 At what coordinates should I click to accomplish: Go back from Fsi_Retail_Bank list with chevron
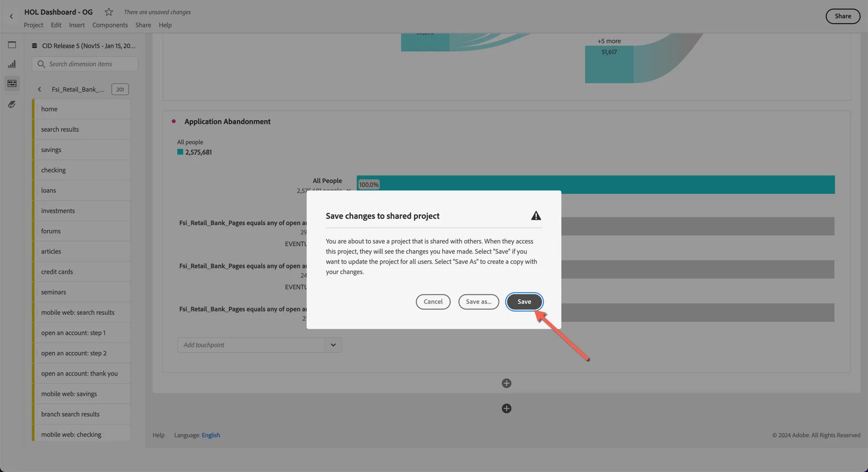(39, 89)
